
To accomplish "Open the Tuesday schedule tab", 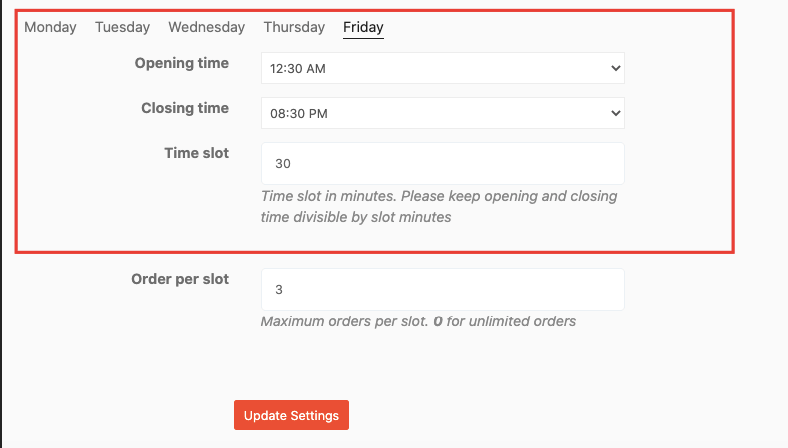I will (123, 27).
